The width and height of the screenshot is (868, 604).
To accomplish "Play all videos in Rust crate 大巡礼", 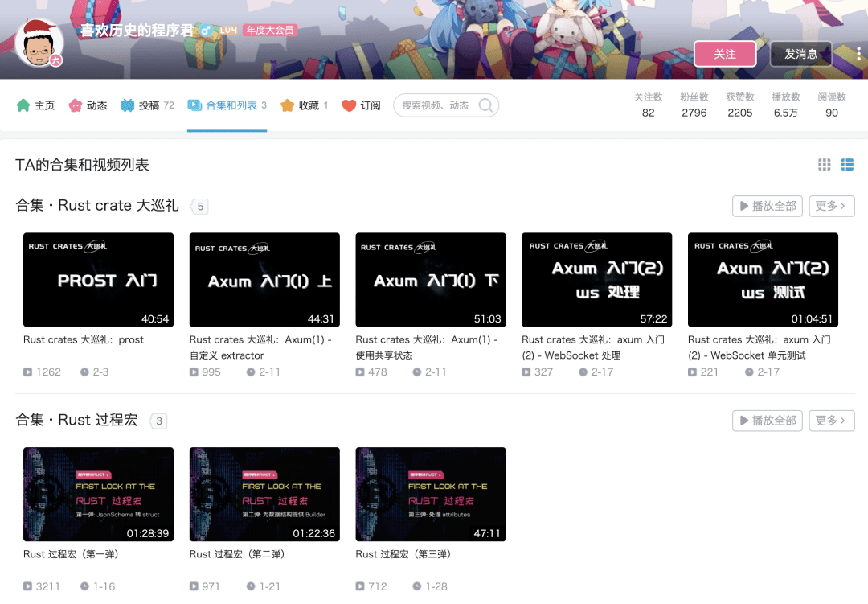I will coord(767,206).
